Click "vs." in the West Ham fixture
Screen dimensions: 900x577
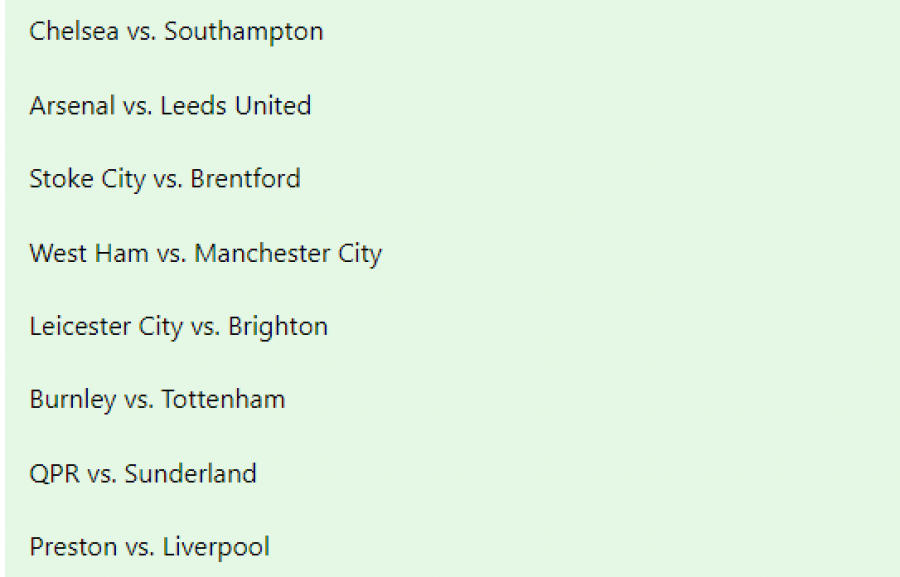172,255
